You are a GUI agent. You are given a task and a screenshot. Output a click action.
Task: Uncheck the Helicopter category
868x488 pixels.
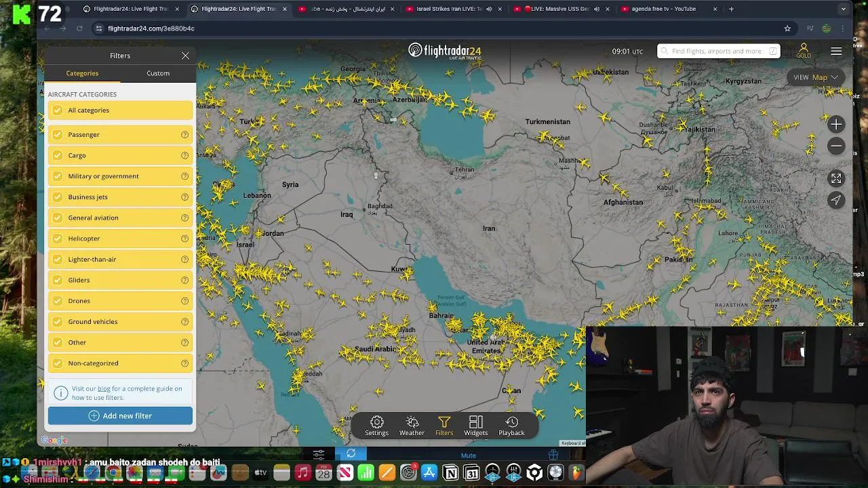point(58,239)
